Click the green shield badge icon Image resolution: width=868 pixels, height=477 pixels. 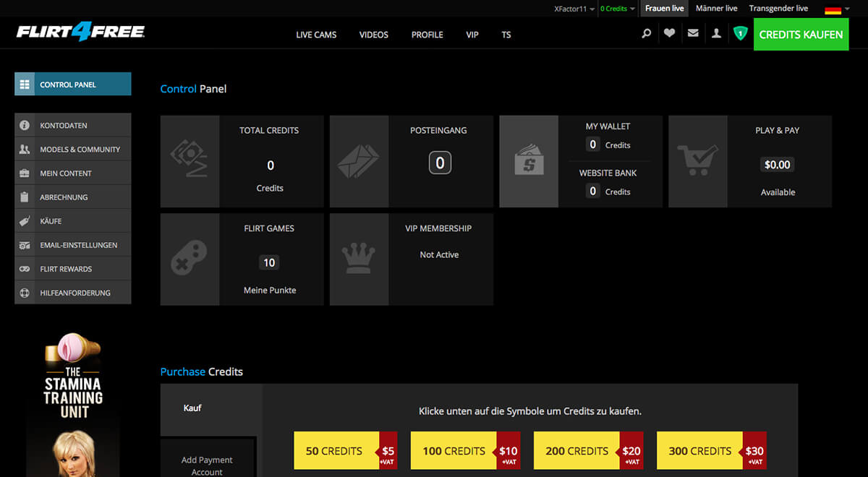click(739, 33)
